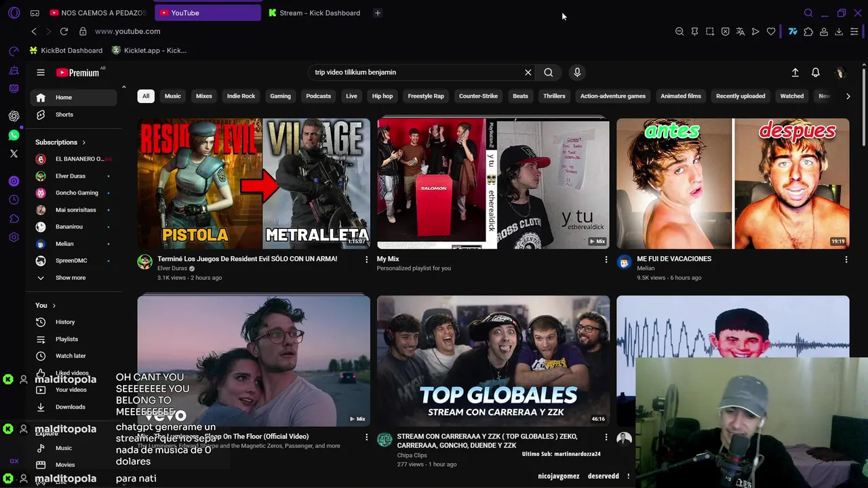Open sidebar Extensions cube icon
868x488 pixels.
(14, 218)
